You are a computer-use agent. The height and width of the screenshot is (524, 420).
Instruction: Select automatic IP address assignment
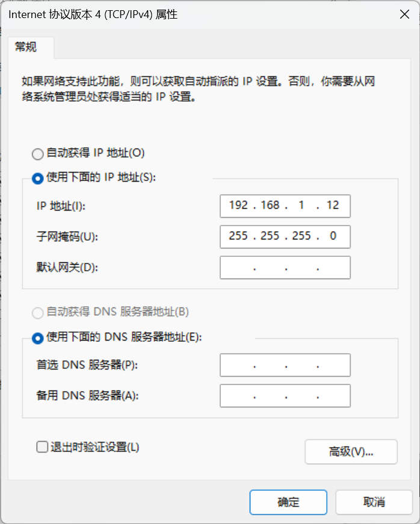(37, 154)
